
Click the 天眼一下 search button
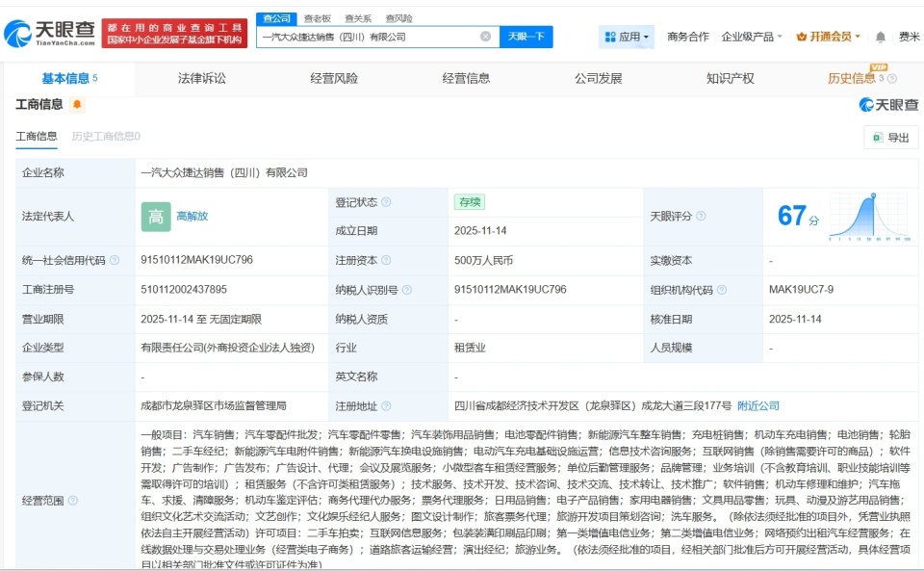tap(526, 36)
